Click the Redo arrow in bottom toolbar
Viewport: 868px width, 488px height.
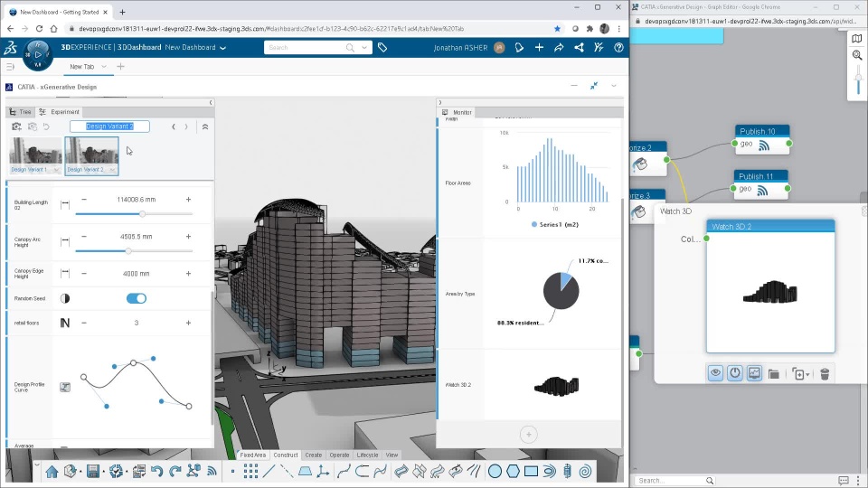[175, 472]
